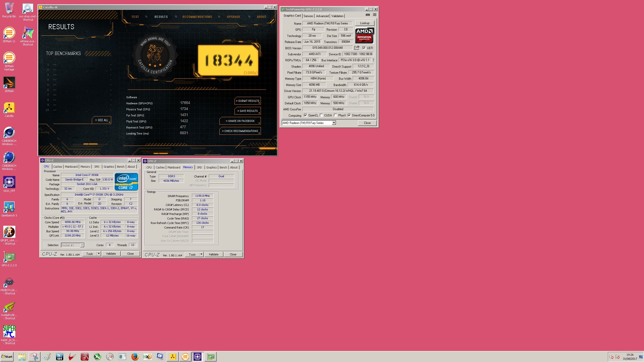The height and width of the screenshot is (362, 644).
Task: Open GPU-Z.2.2.0 desktop icon
Action: (9, 259)
